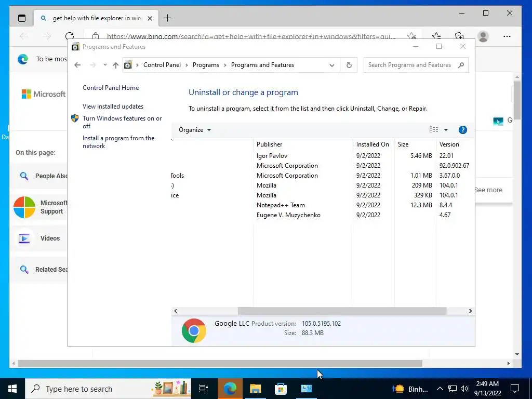Open Related Searches section in Edge page
Image resolution: width=532 pixels, height=399 pixels.
click(x=39, y=270)
